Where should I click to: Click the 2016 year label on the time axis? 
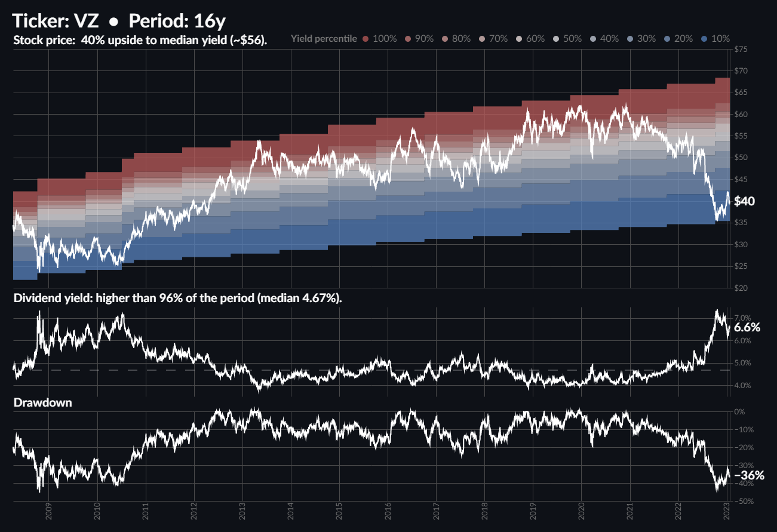[388, 512]
